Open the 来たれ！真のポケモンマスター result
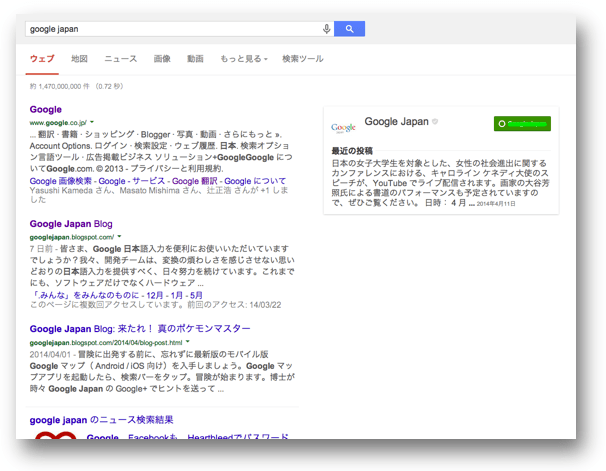The image size is (606, 471). coord(140,329)
